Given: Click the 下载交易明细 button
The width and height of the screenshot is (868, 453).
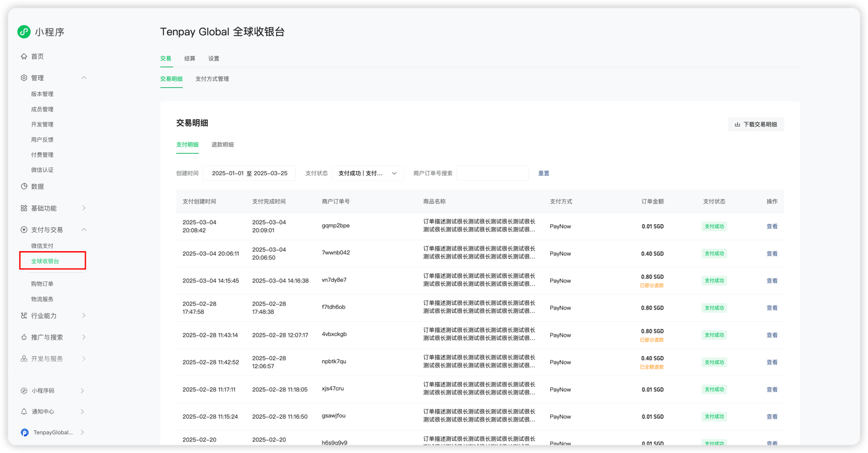Looking at the screenshot, I should pyautogui.click(x=756, y=125).
